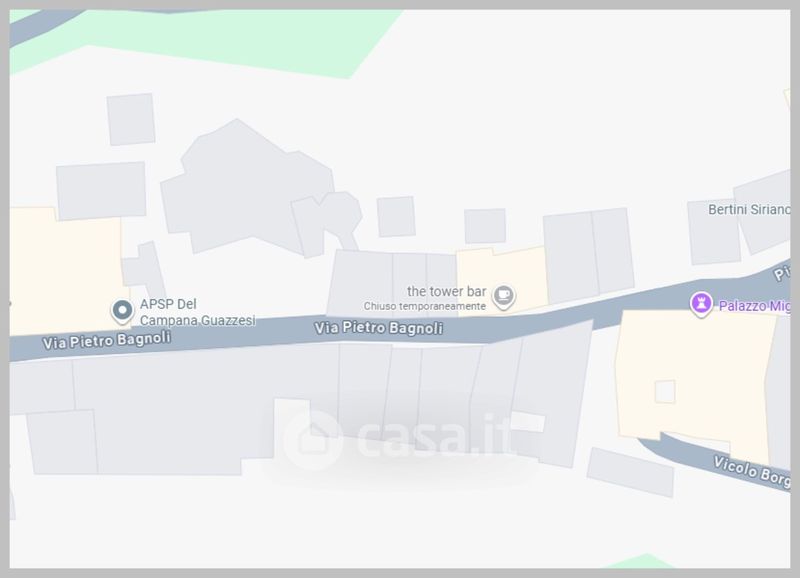Open 'the tower bar' place label
Viewport: 800px width, 578px height.
(x=446, y=291)
